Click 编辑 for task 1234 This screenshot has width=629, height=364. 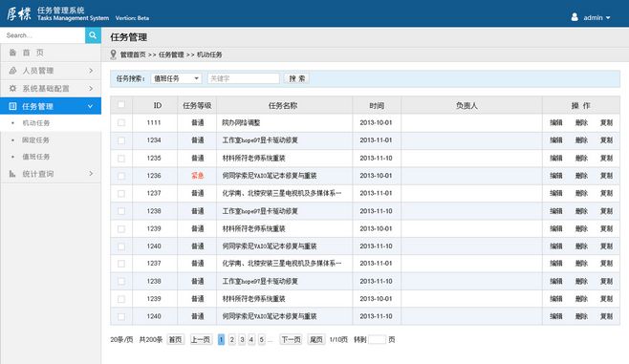556,140
